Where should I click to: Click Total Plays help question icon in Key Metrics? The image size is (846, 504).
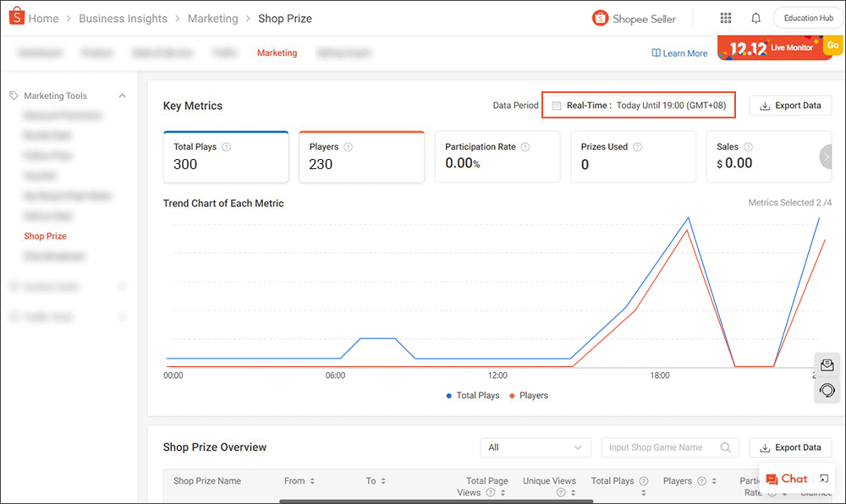click(x=227, y=146)
